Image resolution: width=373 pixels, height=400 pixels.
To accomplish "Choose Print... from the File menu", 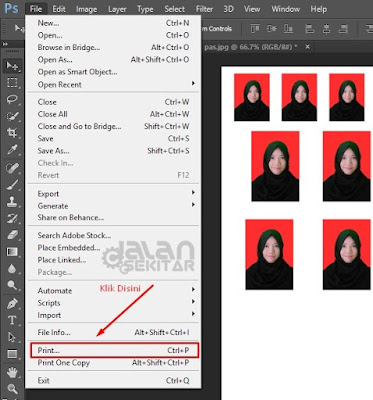I will pyautogui.click(x=114, y=350).
